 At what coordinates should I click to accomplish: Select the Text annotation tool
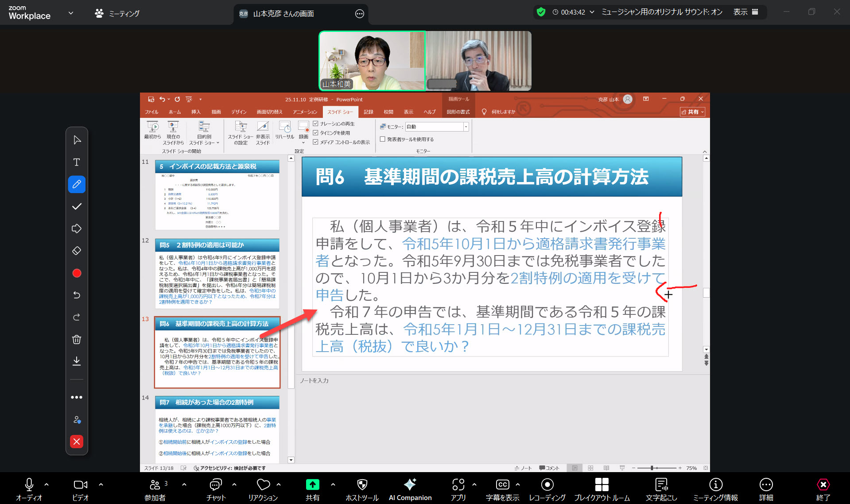pyautogui.click(x=77, y=162)
